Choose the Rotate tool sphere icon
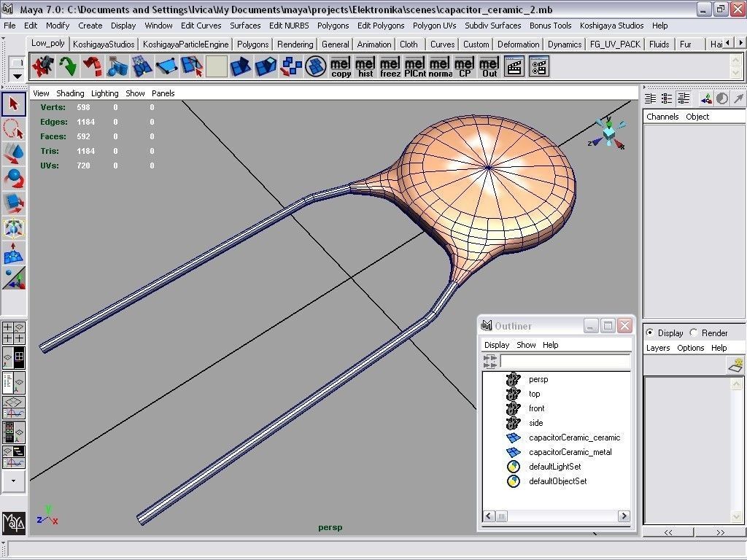Viewport: 747px width, 560px height. (14, 179)
